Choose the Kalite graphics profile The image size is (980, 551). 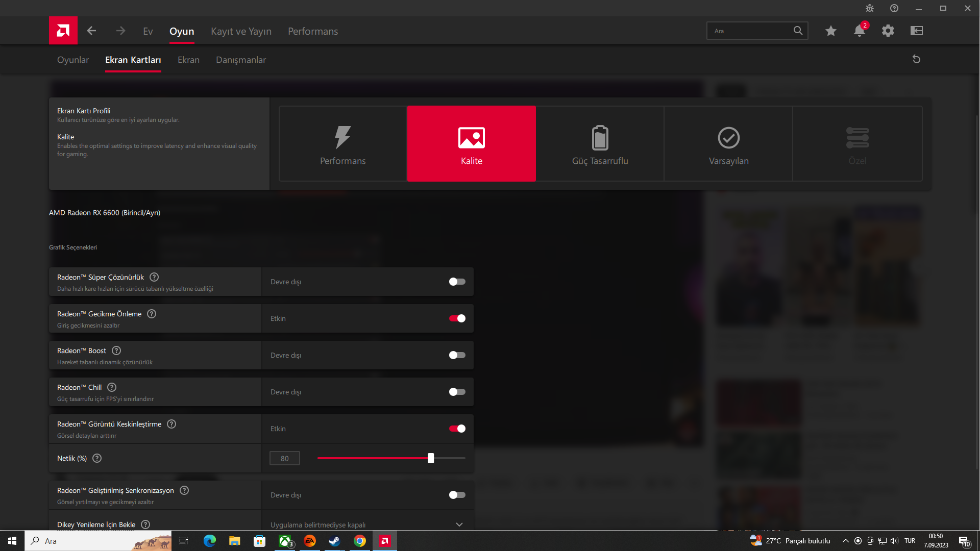(x=472, y=143)
